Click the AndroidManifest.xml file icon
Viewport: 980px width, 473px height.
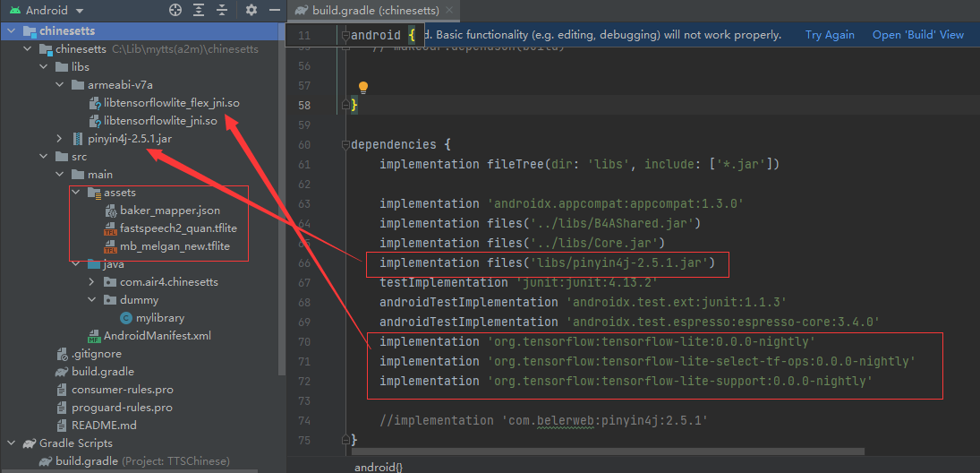click(94, 336)
